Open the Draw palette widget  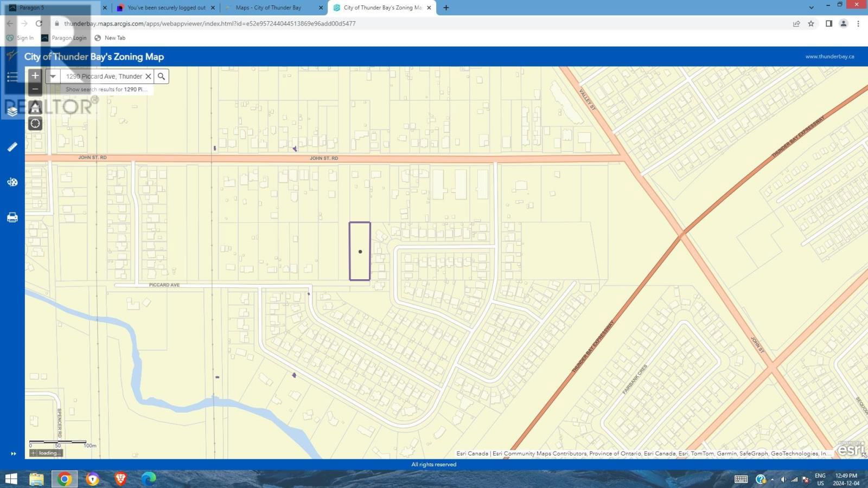12,182
